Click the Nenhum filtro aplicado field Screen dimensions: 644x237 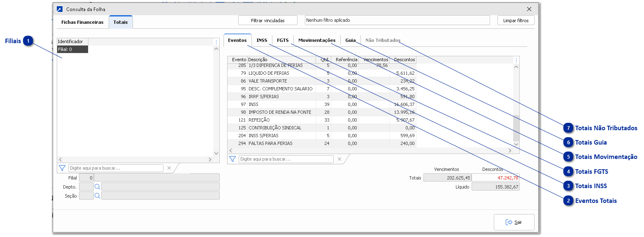click(398, 20)
